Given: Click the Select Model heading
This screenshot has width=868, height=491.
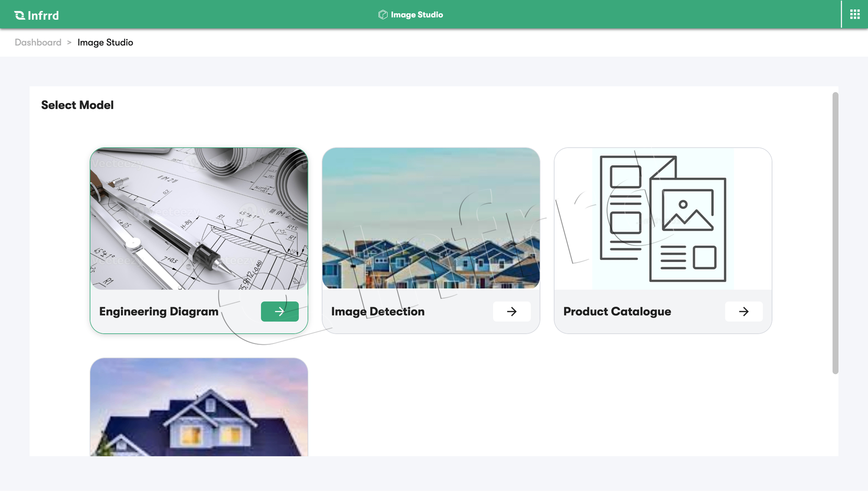Looking at the screenshot, I should pyautogui.click(x=77, y=105).
